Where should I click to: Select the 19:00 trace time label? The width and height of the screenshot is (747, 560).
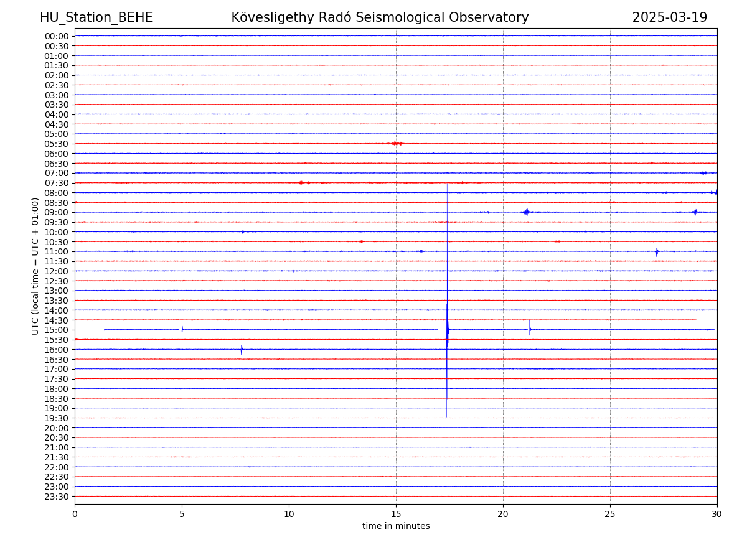(x=57, y=408)
